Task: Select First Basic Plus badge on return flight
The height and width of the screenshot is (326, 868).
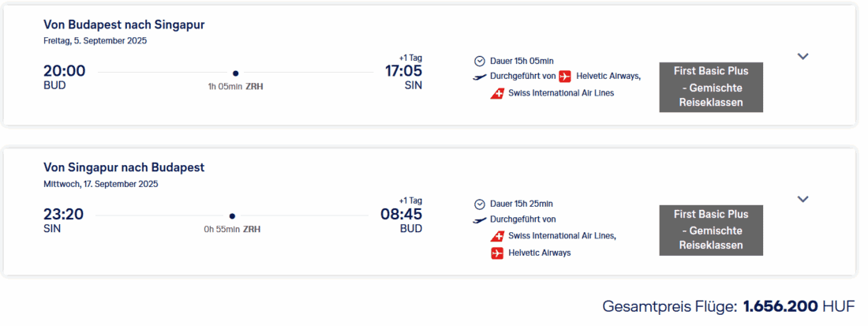Action: point(711,230)
